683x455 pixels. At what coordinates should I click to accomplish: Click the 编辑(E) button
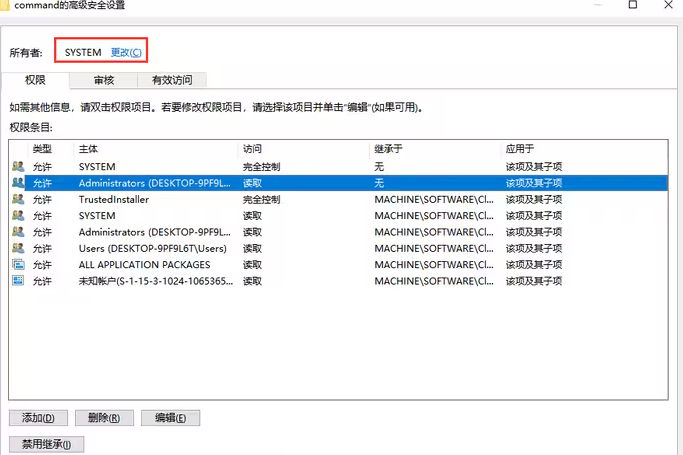tap(170, 418)
